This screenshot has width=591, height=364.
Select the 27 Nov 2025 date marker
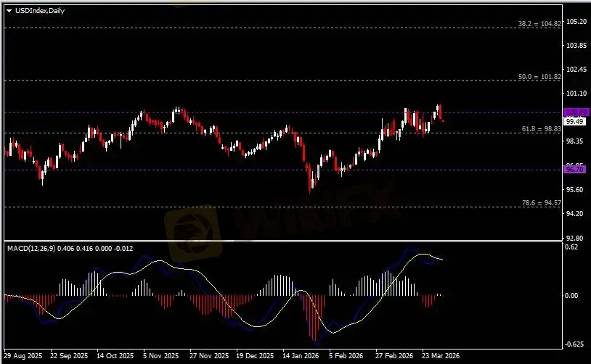(208, 357)
